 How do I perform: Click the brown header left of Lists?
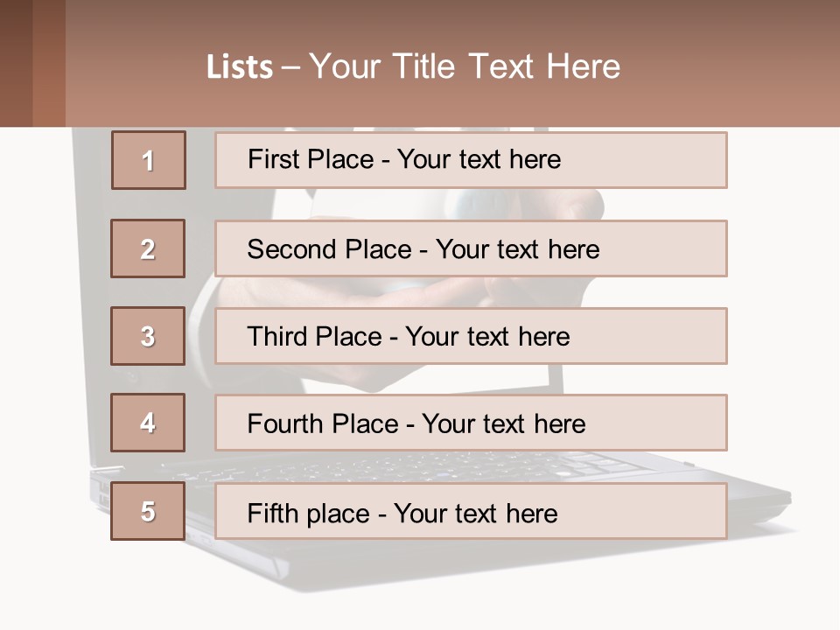pos(131,66)
